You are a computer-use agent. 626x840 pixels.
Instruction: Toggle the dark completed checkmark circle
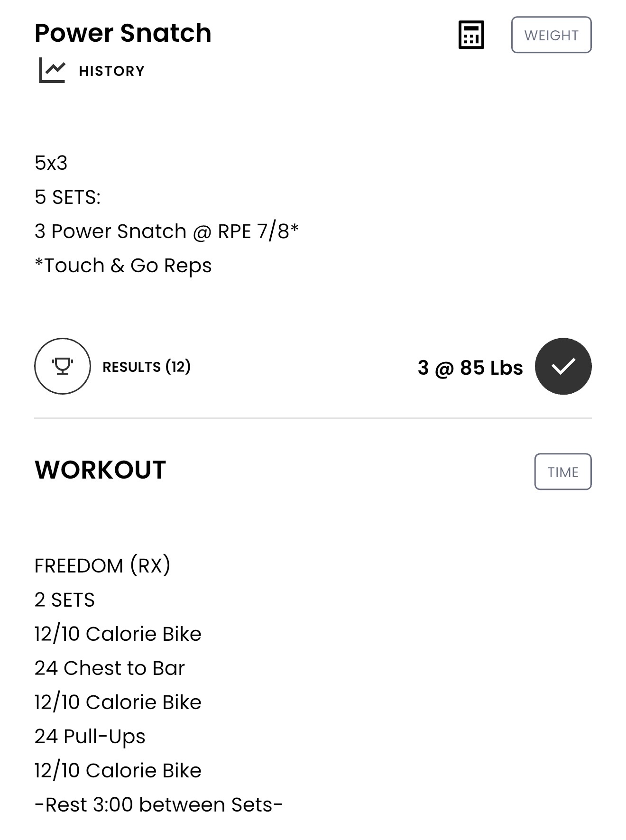click(563, 366)
